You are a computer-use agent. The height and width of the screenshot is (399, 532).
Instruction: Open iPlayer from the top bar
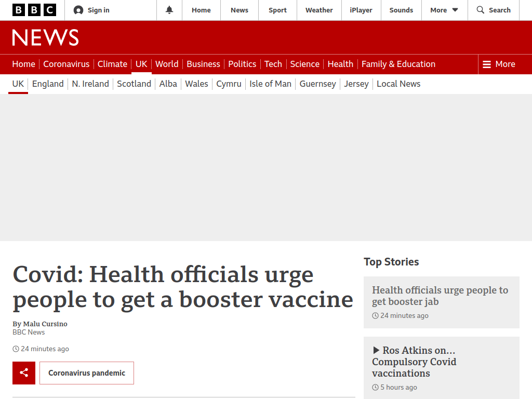coord(361,10)
